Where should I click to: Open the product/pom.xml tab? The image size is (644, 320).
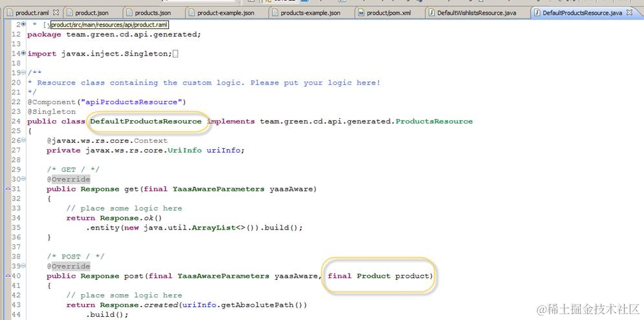[388, 13]
